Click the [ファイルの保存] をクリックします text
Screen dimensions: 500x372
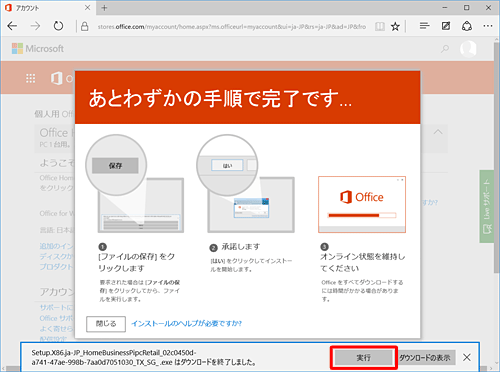point(137,262)
